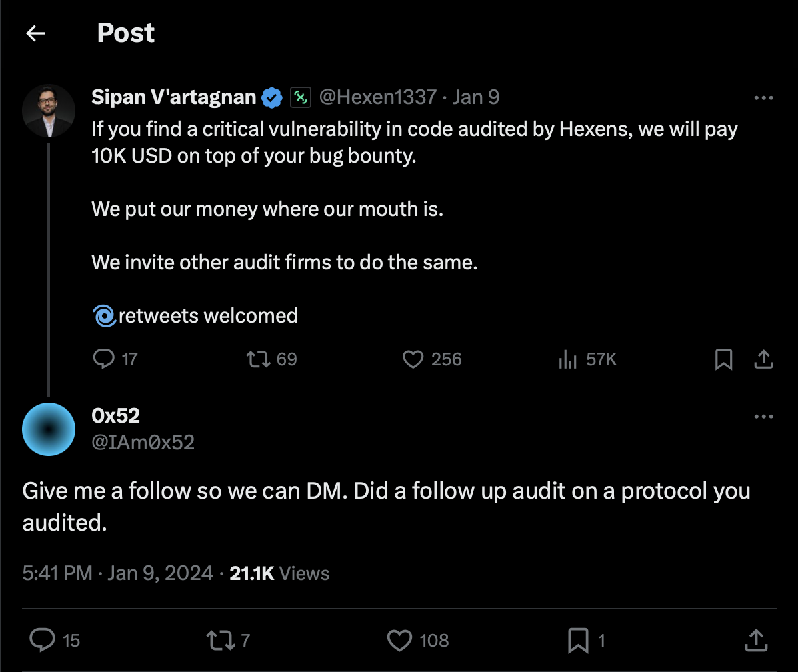Expand the green affiliate badge beside the checkmark
Viewport: 798px width, 672px height.
(x=301, y=97)
